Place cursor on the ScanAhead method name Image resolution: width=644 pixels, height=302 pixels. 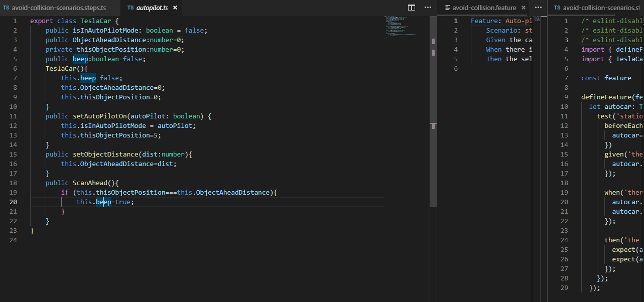tap(90, 183)
